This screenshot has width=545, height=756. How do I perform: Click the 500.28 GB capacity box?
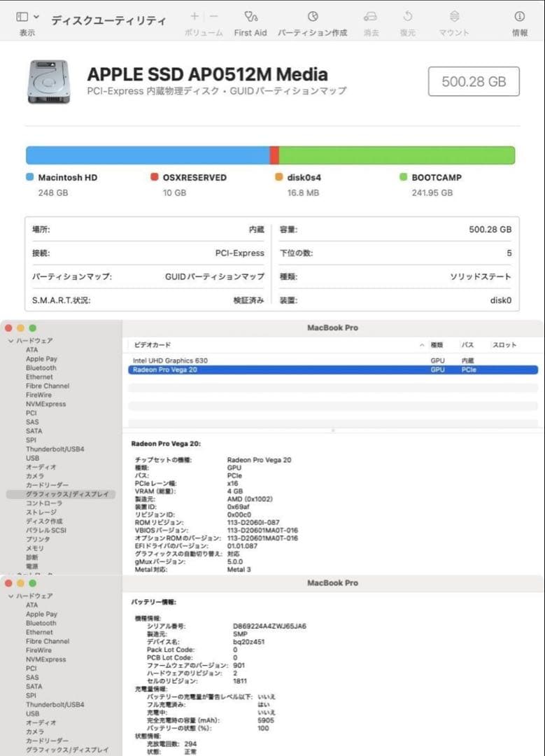click(x=474, y=81)
